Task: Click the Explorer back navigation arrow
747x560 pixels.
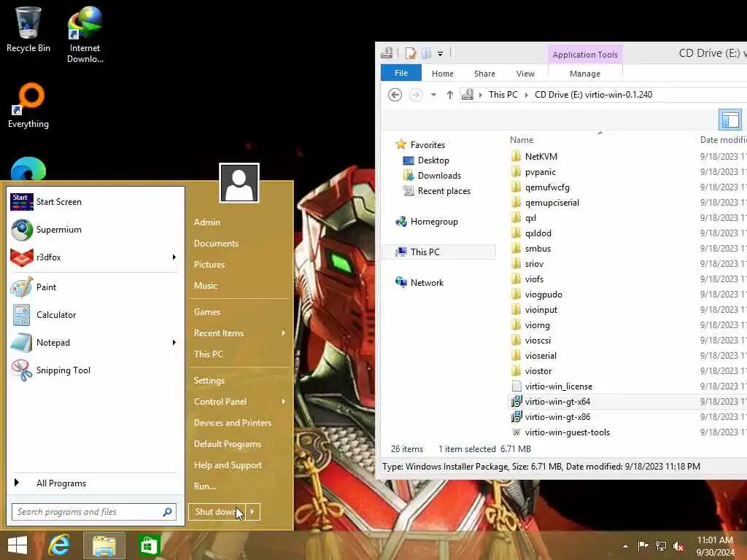Action: [395, 95]
